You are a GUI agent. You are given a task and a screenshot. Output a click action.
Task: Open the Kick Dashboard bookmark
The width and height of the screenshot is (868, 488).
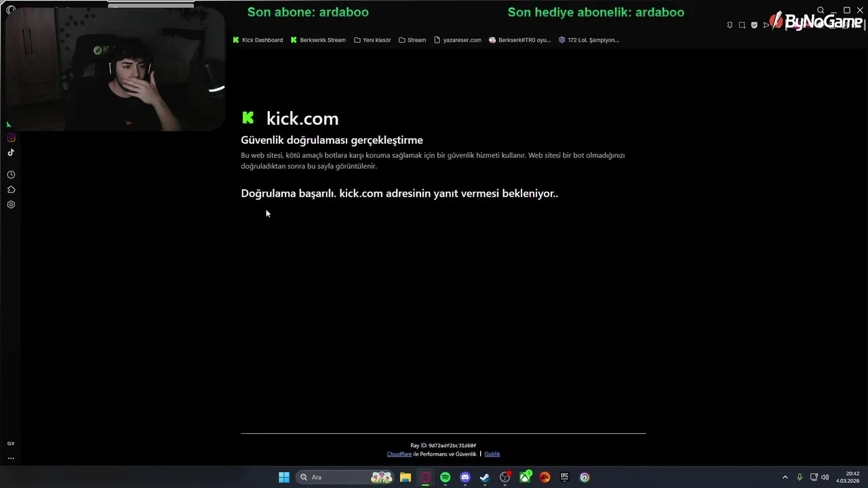[x=258, y=40]
